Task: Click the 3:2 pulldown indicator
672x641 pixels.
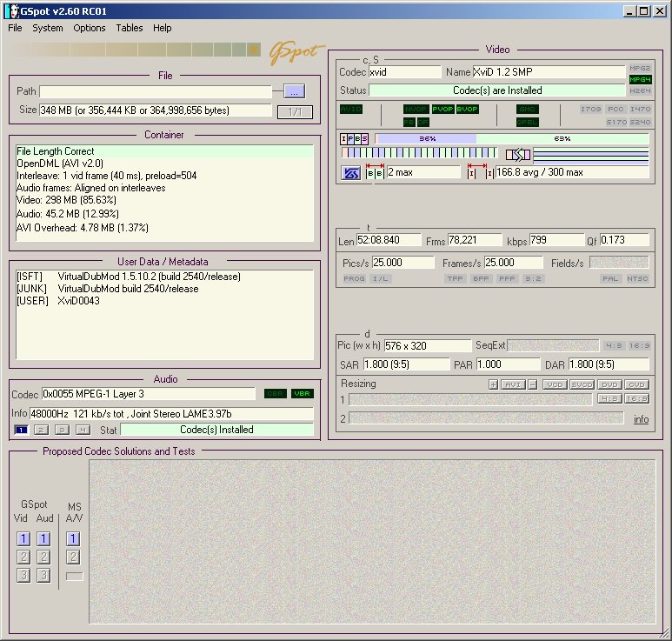Action: tap(533, 278)
